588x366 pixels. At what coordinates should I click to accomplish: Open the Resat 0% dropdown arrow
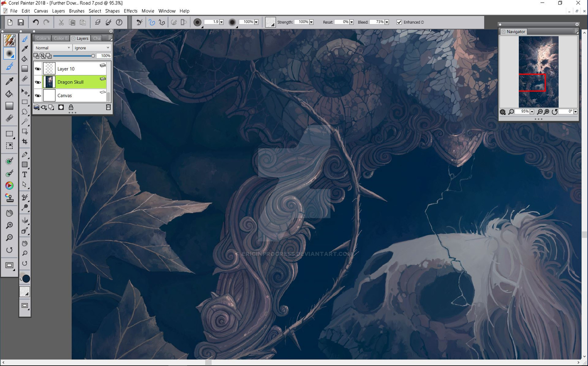351,22
